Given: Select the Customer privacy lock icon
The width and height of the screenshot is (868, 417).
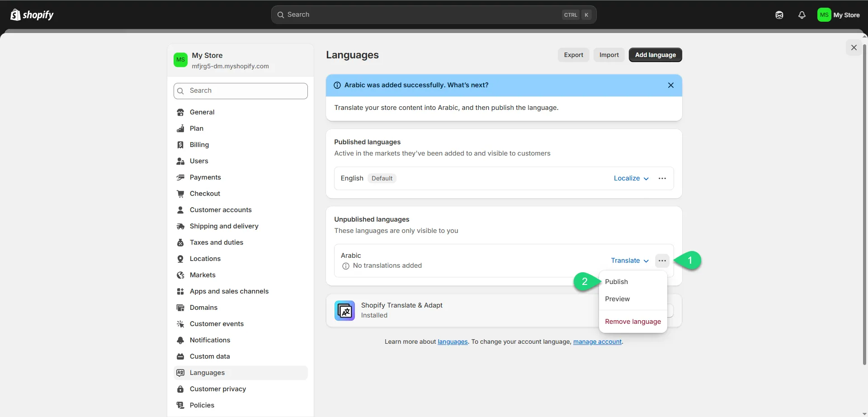Looking at the screenshot, I should (180, 389).
